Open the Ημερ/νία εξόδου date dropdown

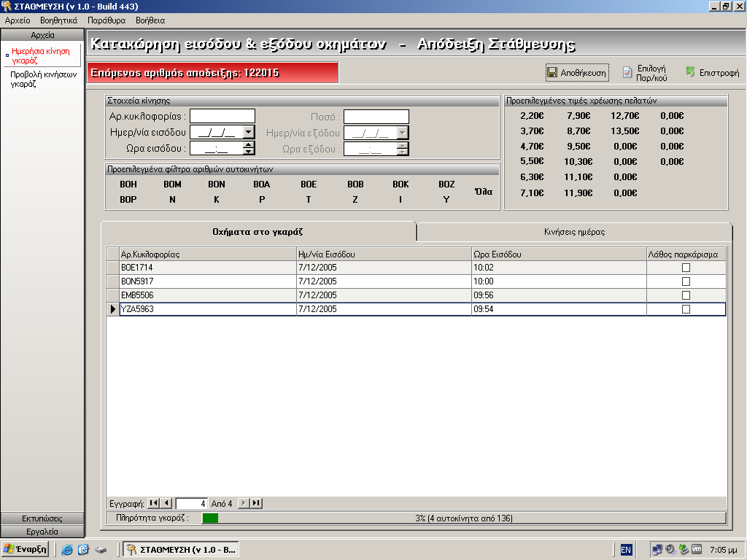click(403, 133)
